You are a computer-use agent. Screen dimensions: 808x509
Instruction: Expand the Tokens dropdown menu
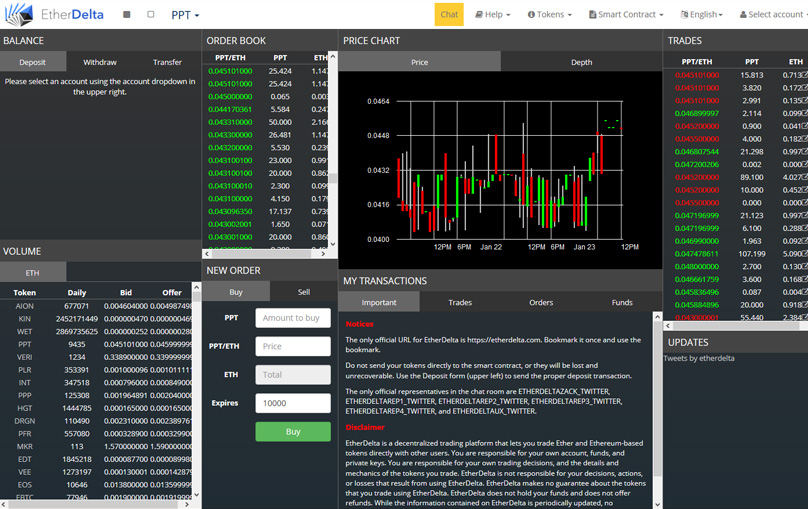pos(549,14)
